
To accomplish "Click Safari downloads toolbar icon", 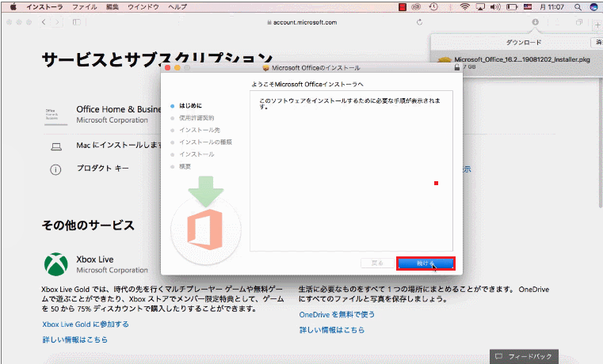I will [535, 22].
